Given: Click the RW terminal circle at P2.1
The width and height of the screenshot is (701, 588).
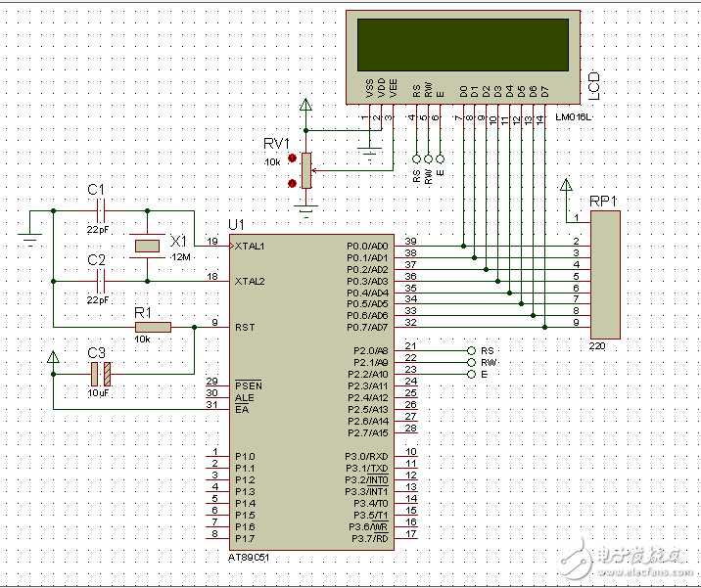Looking at the screenshot, I should 471,362.
